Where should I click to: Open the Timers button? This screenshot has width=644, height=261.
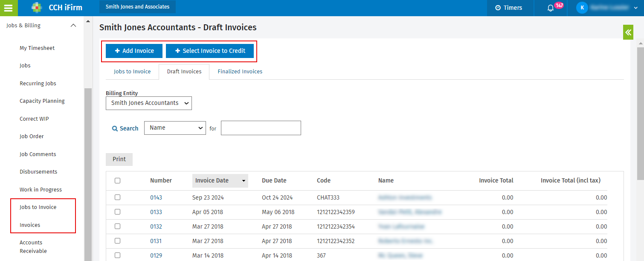(508, 8)
